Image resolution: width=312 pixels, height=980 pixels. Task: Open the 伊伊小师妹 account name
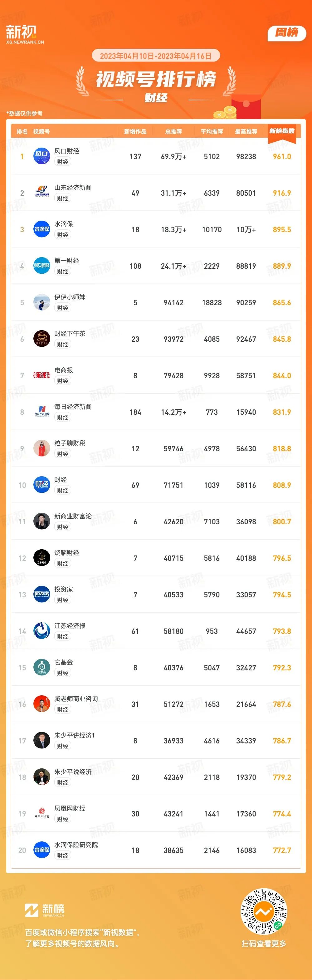[x=70, y=297]
